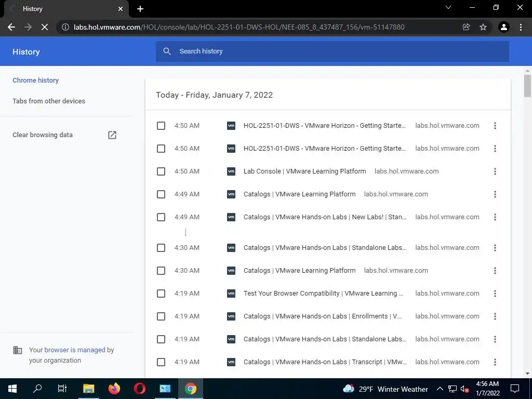This screenshot has height=399, width=532.
Task: Open Catalogs Transcript history link
Action: click(325, 362)
